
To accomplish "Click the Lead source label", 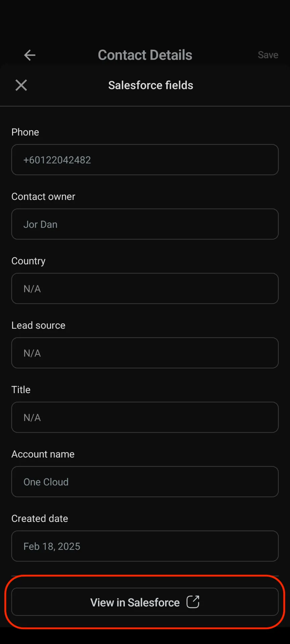I will (x=38, y=325).
